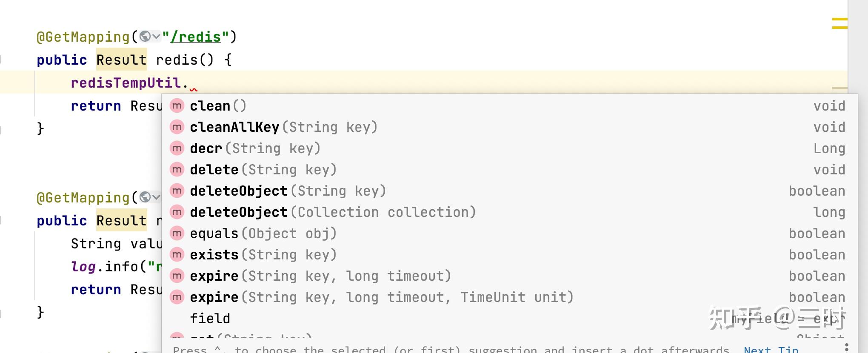
Task: Click the Next Tip link
Action: [771, 349]
